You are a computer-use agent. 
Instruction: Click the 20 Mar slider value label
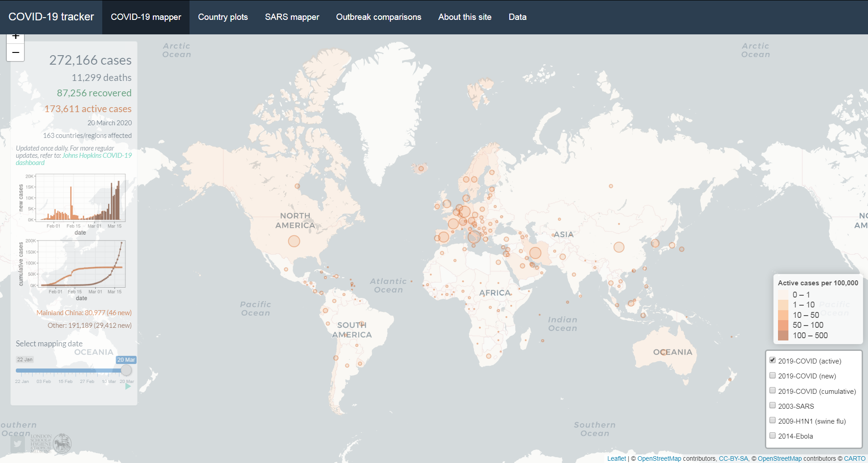(x=126, y=360)
